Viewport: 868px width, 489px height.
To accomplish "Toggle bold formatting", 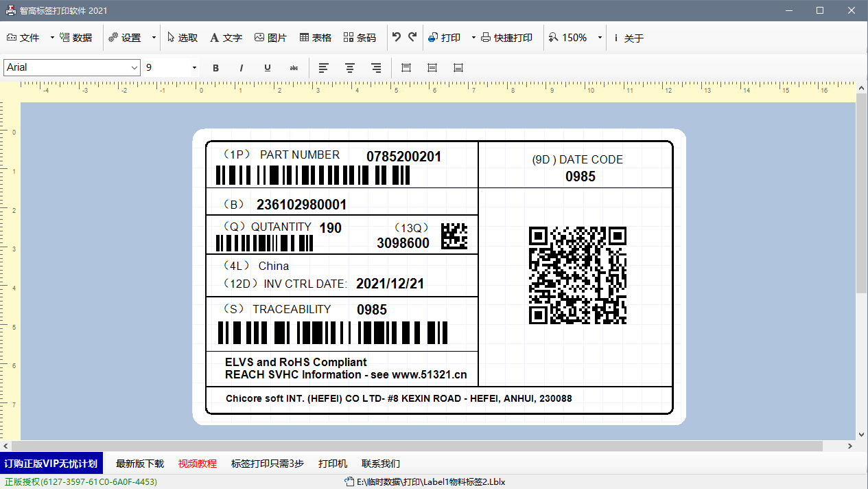I will pyautogui.click(x=215, y=68).
